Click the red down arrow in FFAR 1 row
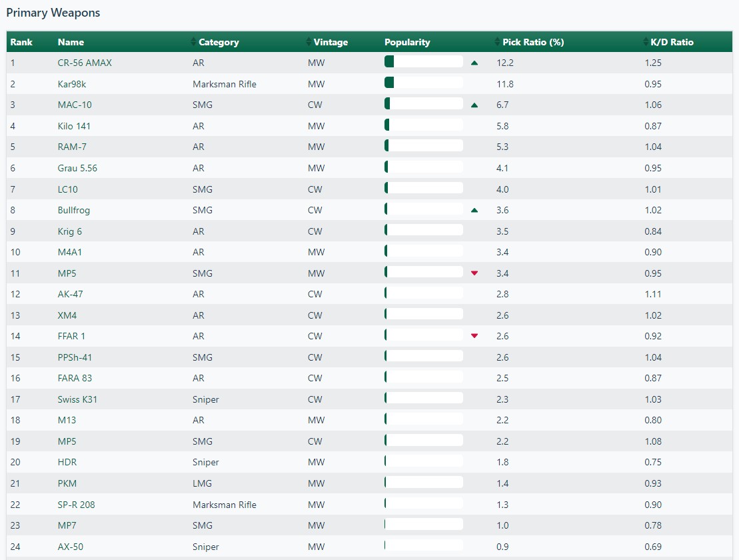Image resolution: width=739 pixels, height=560 pixels. 474,336
